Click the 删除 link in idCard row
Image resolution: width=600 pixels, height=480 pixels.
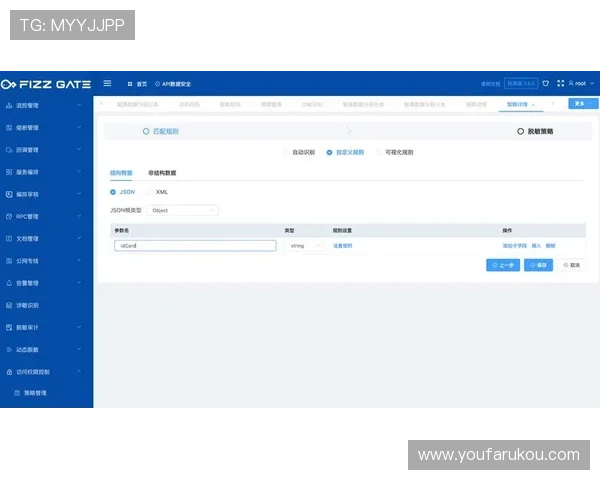[550, 246]
